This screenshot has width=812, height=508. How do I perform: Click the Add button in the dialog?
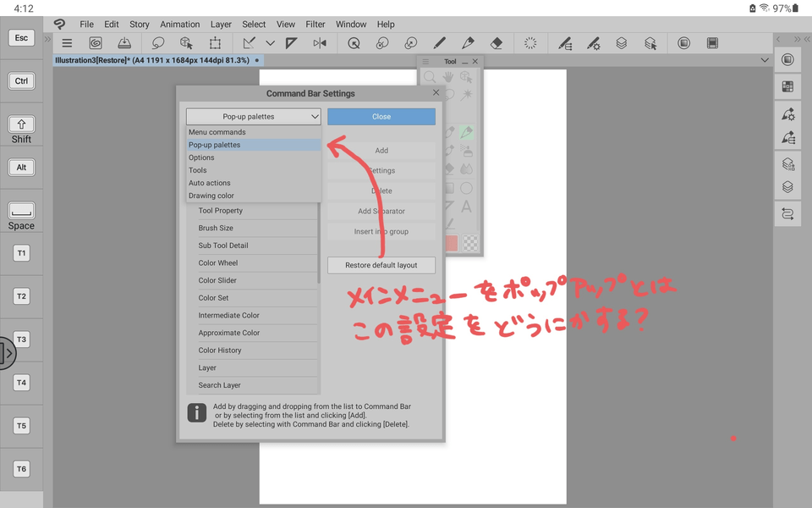click(x=381, y=151)
